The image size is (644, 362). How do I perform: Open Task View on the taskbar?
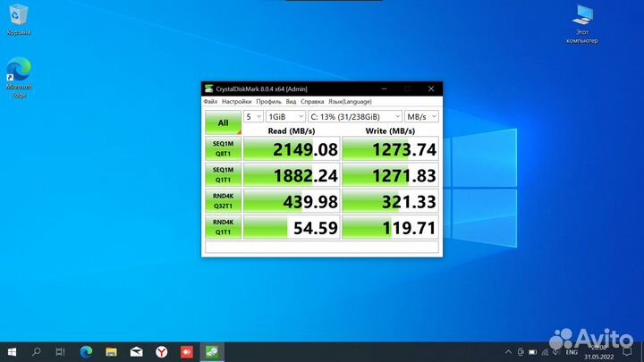click(x=61, y=352)
